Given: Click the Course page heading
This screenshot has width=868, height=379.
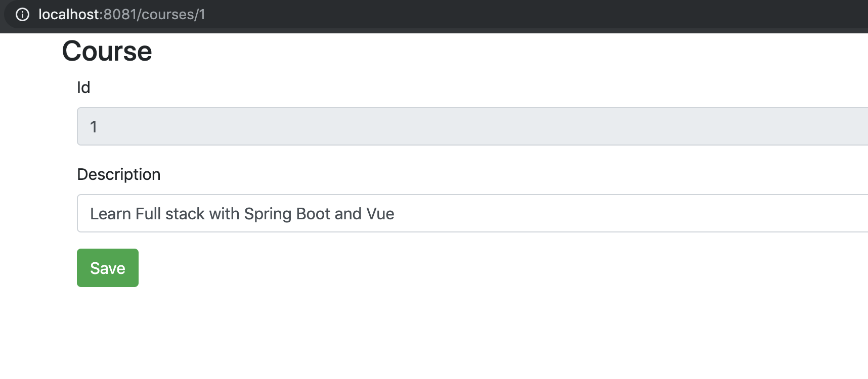Looking at the screenshot, I should (x=107, y=51).
